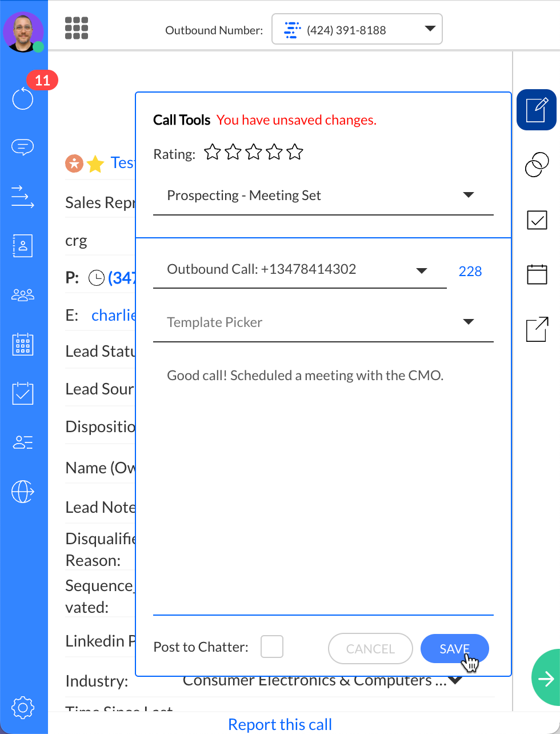Open the dial pad grid icon

click(77, 28)
